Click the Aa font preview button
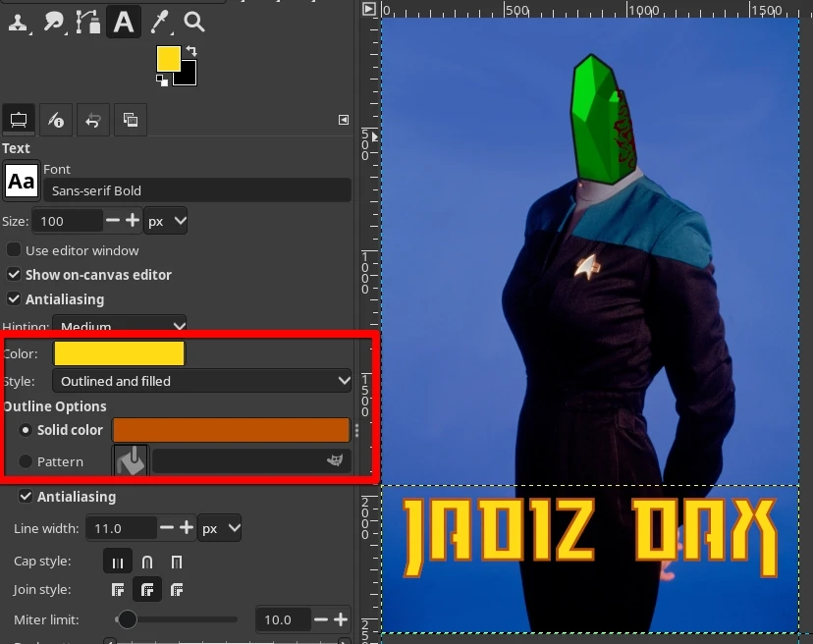The width and height of the screenshot is (813, 644). (x=22, y=182)
